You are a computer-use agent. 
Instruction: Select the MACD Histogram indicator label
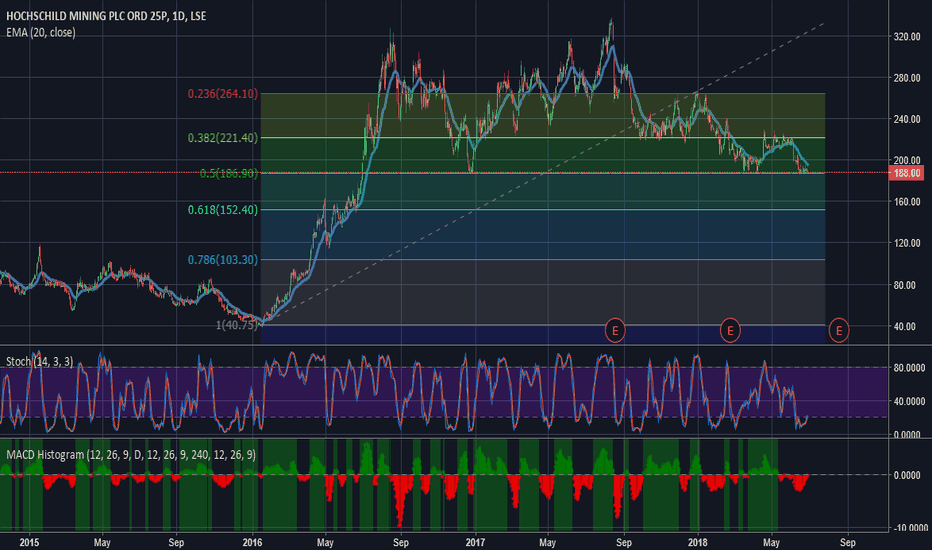[x=131, y=455]
